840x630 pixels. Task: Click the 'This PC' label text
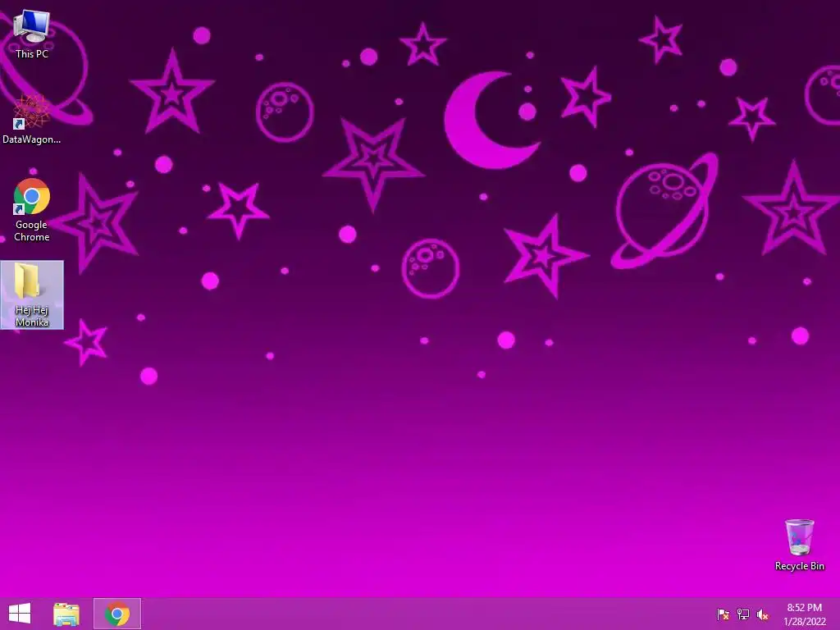[x=32, y=53]
